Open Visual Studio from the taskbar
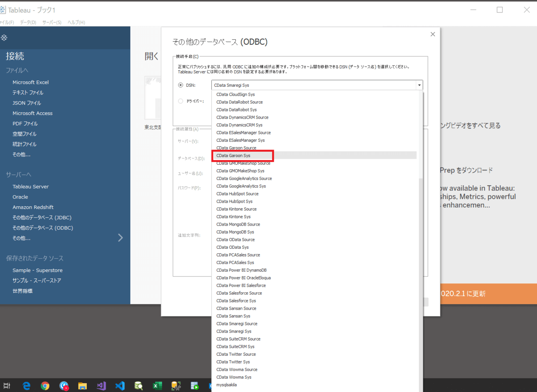Screen dimensions: 537x392 pyautogui.click(x=101, y=385)
